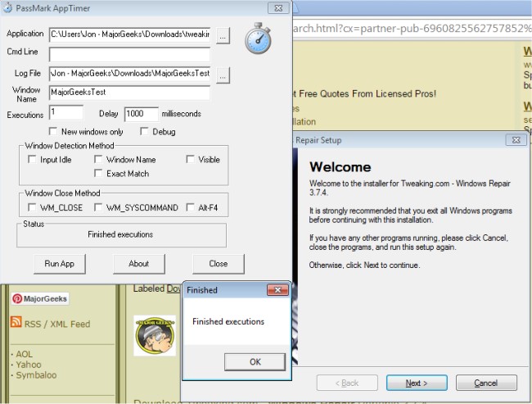This screenshot has height=404, width=532.
Task: Click the Delay milliseconds field
Action: (x=142, y=114)
